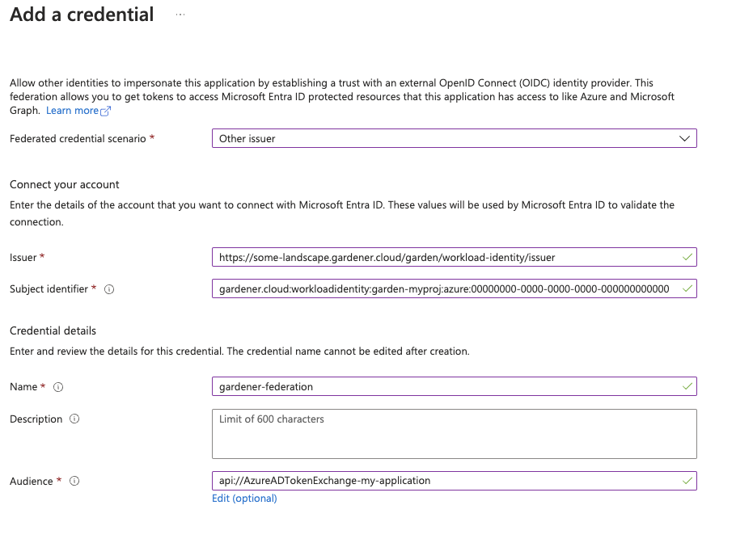Open the Audience info tooltip
Image resolution: width=736 pixels, height=560 pixels.
pyautogui.click(x=74, y=481)
